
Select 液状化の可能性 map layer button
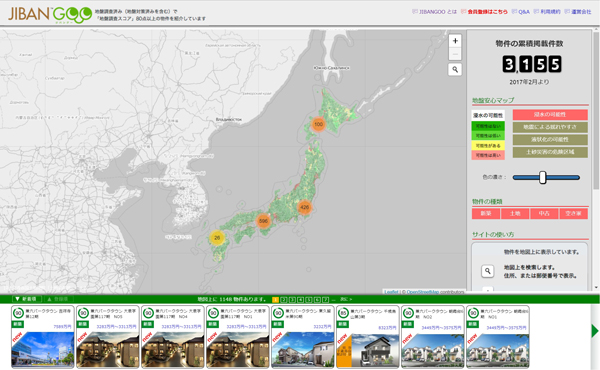click(x=550, y=139)
